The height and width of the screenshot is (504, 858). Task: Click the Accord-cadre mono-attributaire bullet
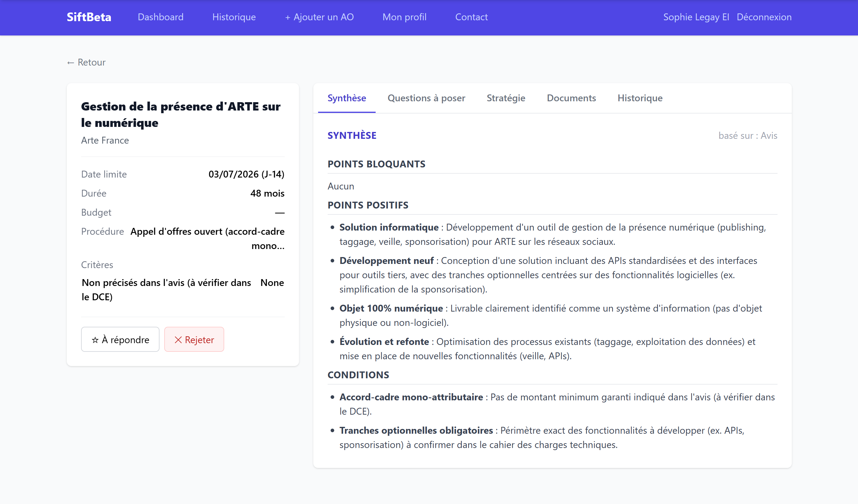tap(557, 404)
